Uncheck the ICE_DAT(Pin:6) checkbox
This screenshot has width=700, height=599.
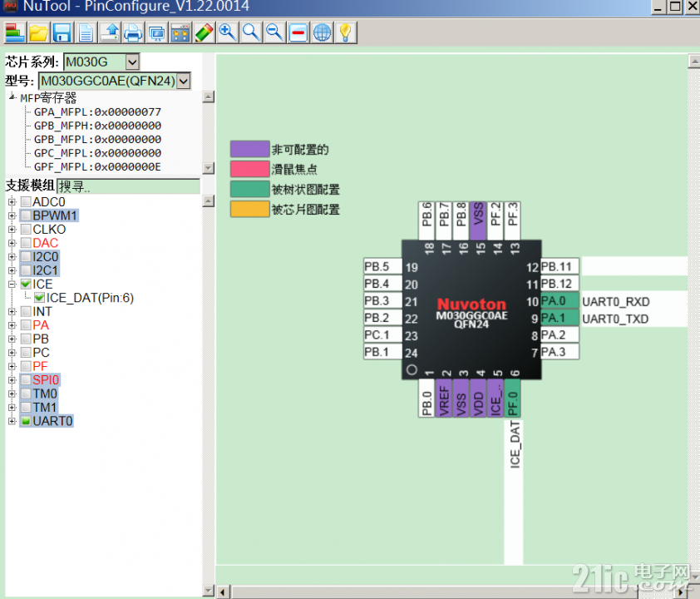(x=40, y=298)
